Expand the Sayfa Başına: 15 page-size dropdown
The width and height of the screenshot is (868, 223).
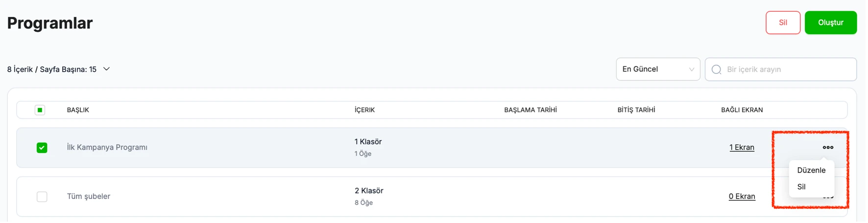point(106,69)
